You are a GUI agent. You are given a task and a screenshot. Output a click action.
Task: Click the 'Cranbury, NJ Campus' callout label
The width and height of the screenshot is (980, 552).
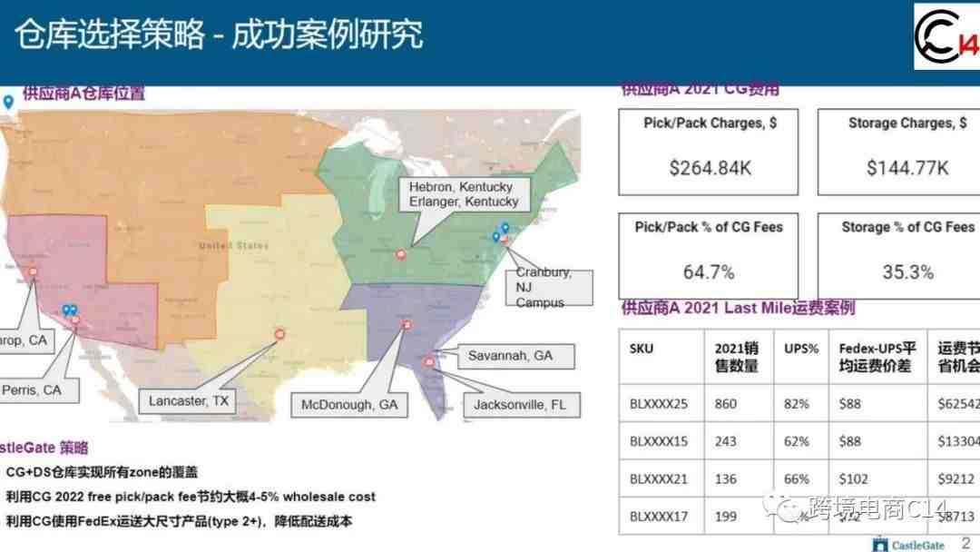tap(548, 287)
